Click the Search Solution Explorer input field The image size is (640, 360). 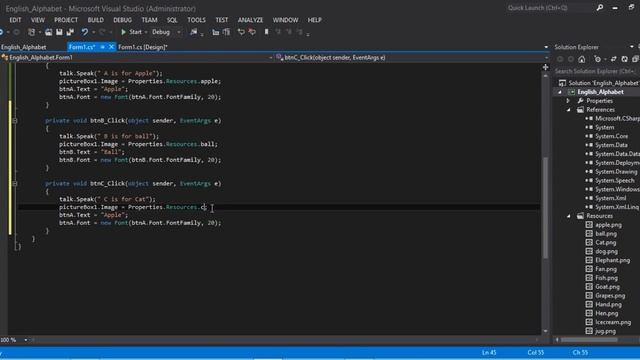596,71
